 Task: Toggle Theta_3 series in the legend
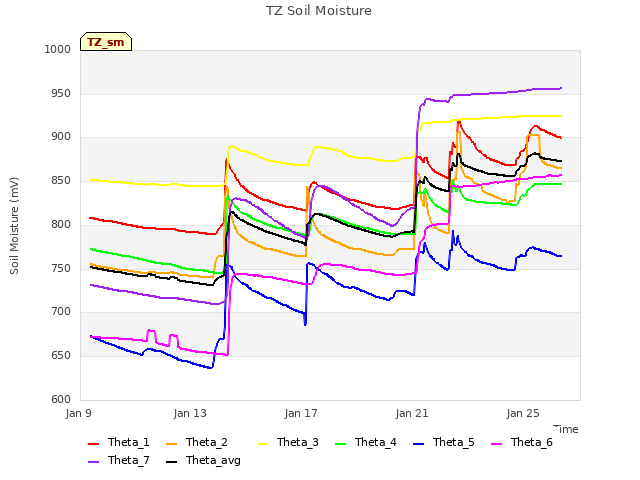tap(288, 442)
